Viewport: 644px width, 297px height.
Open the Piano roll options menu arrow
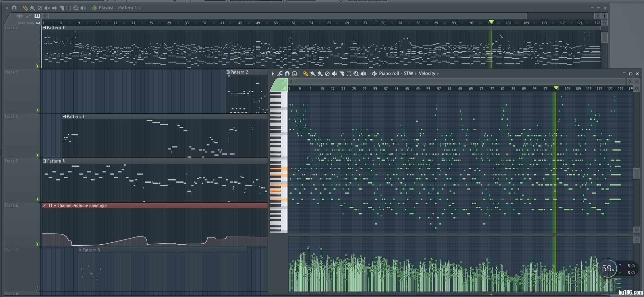[x=273, y=74]
